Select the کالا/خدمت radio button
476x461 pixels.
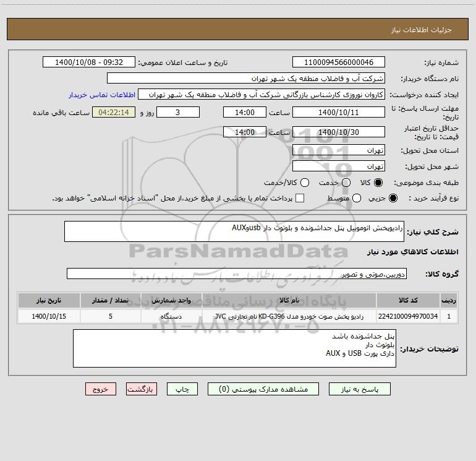click(305, 183)
